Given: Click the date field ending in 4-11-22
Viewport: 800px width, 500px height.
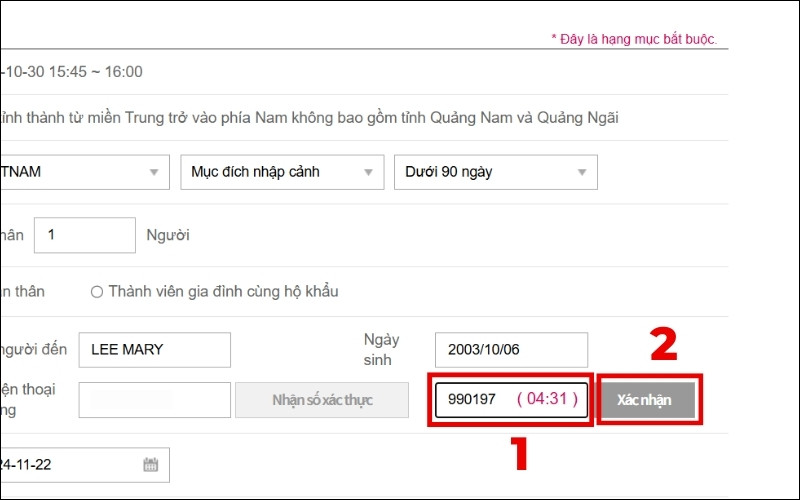Looking at the screenshot, I should pyautogui.click(x=85, y=465).
